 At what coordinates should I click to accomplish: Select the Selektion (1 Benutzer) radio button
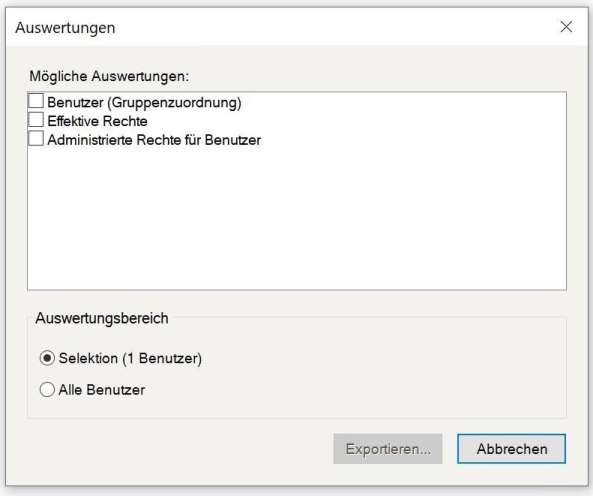point(47,358)
